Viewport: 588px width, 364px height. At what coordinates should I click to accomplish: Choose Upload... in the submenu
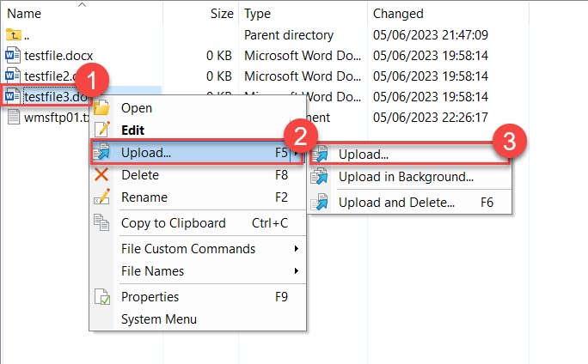click(363, 155)
